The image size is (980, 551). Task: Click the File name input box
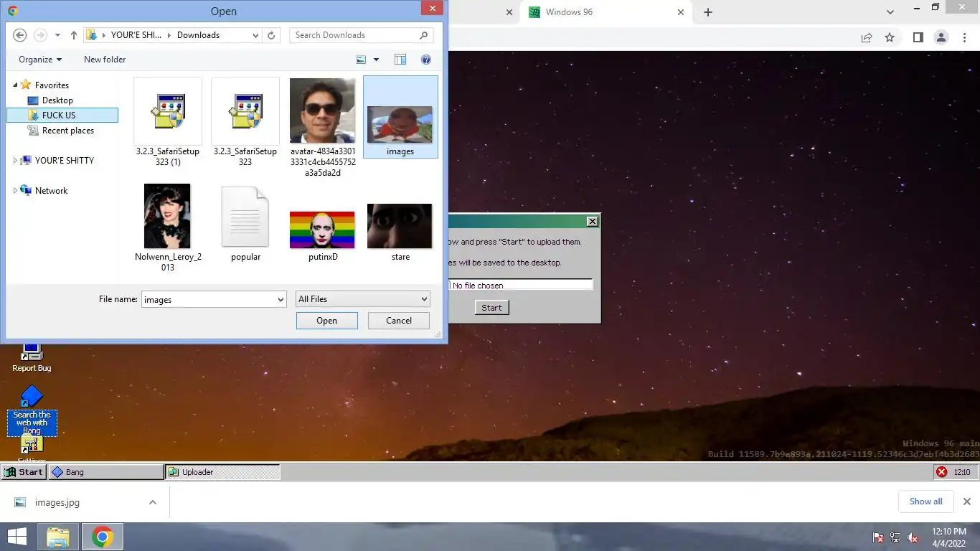[208, 299]
